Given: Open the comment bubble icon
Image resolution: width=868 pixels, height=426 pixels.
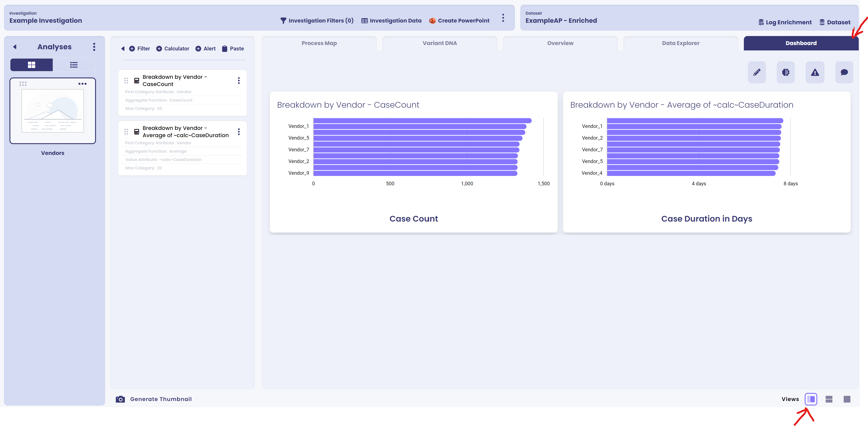Looking at the screenshot, I should point(844,72).
